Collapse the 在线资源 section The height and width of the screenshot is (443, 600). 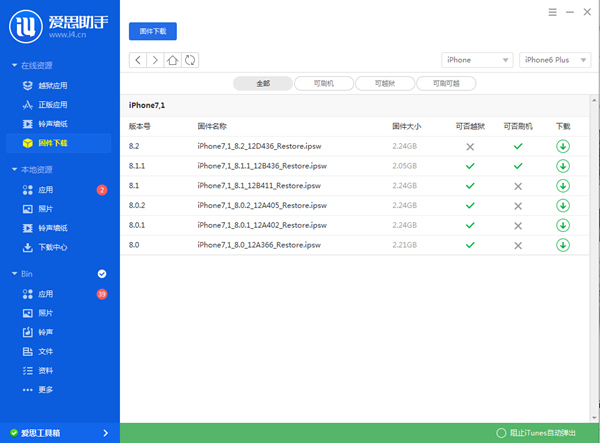14,65
